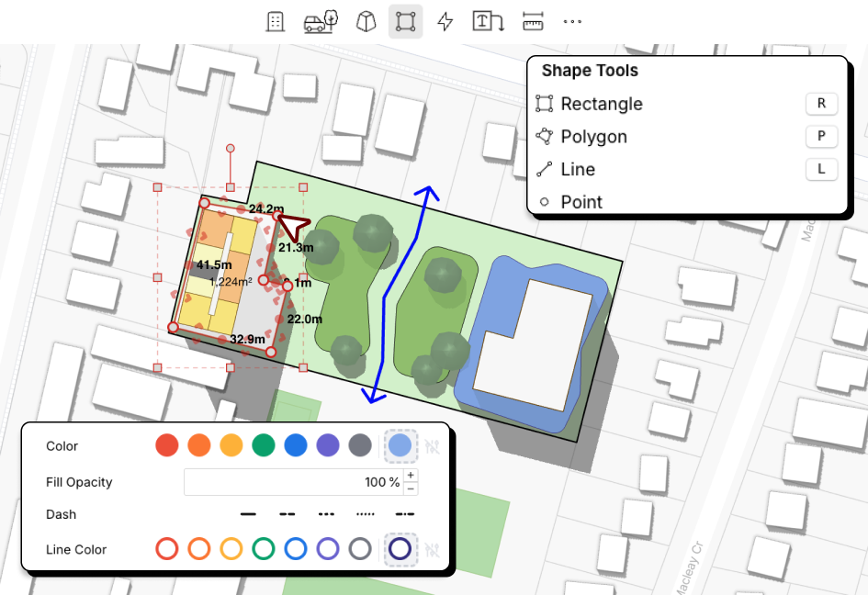The image size is (868, 595).
Task: Click the Fill Opacity input field
Action: (292, 482)
